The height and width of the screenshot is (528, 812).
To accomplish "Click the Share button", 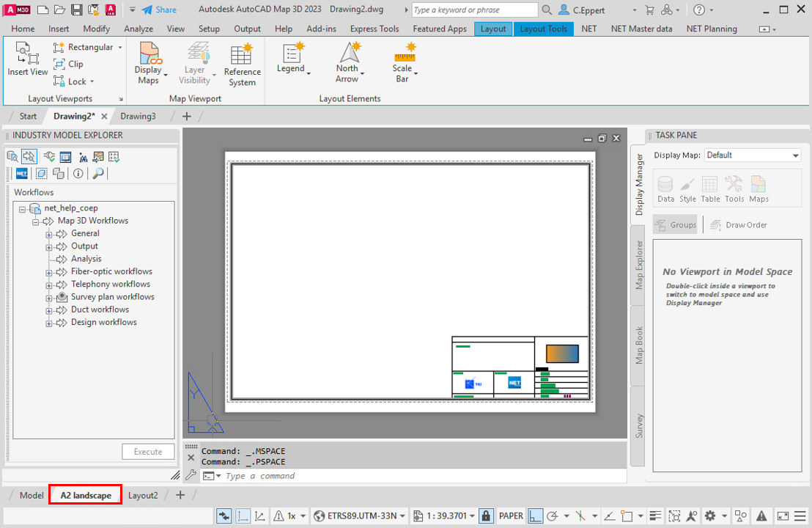I will tap(160, 10).
